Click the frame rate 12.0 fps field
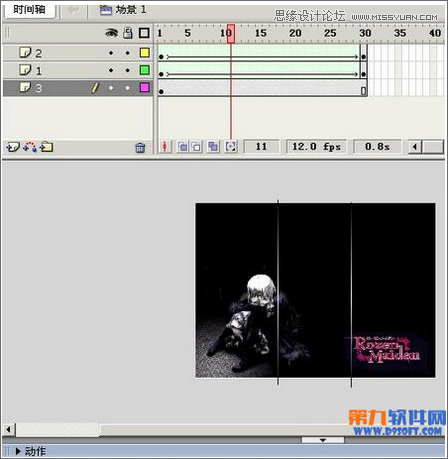Screen dimensions: 448x459 click(x=316, y=147)
